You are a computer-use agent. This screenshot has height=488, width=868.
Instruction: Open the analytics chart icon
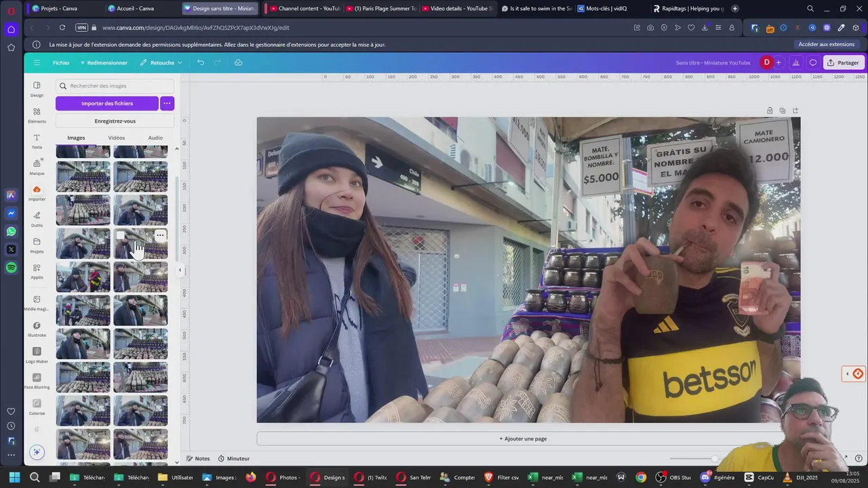(x=795, y=62)
